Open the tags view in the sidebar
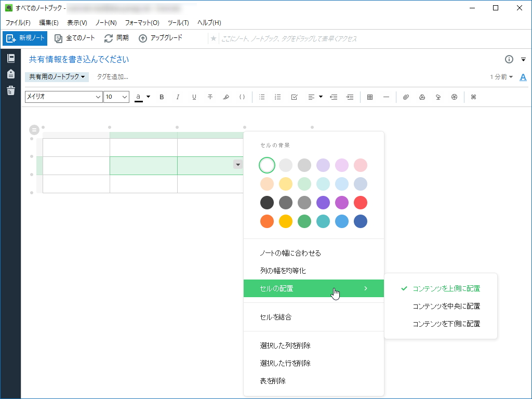 [10, 74]
